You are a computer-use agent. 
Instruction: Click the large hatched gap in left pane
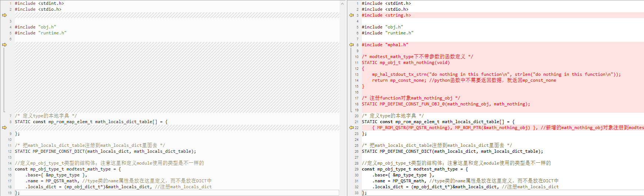(177, 77)
